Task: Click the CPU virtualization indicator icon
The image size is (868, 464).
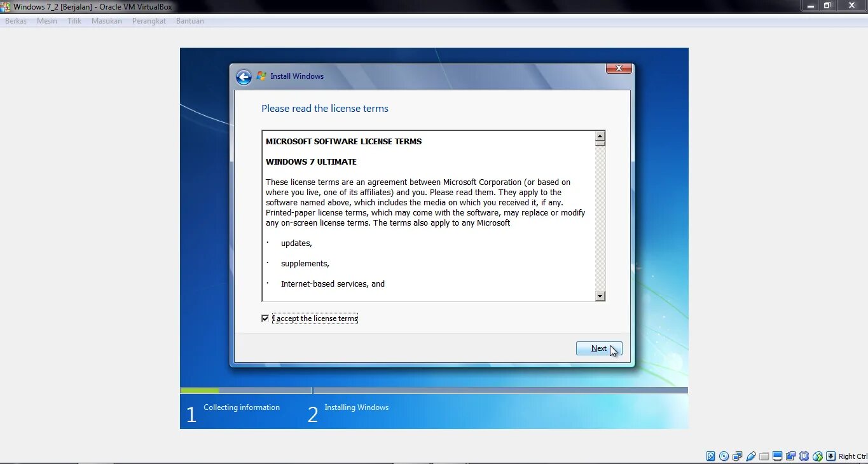Action: coord(804,456)
